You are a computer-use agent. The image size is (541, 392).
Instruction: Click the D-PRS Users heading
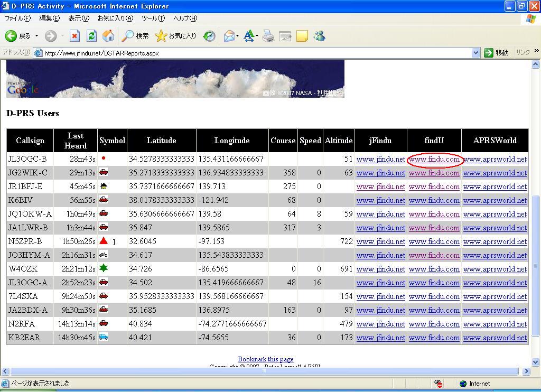click(32, 113)
